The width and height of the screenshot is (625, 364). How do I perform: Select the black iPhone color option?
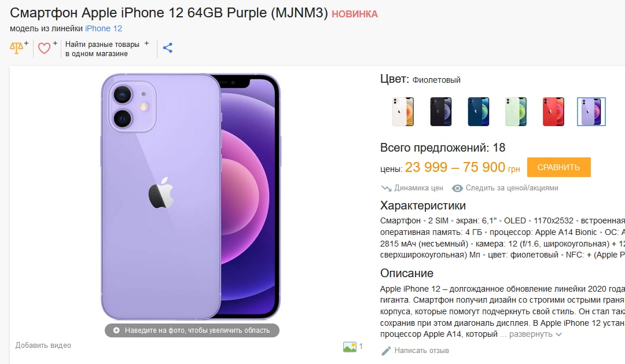point(440,112)
